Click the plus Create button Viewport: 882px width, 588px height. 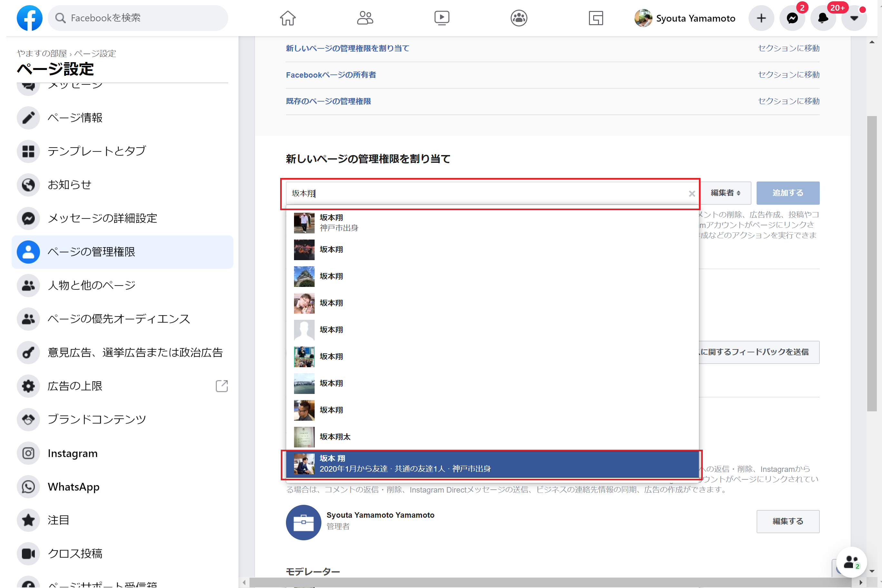tap(761, 18)
